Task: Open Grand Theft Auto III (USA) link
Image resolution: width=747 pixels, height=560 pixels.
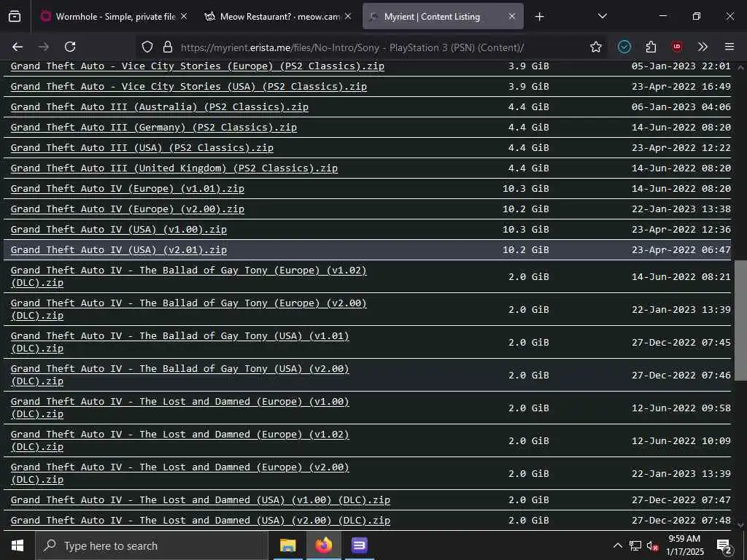Action: (x=142, y=148)
